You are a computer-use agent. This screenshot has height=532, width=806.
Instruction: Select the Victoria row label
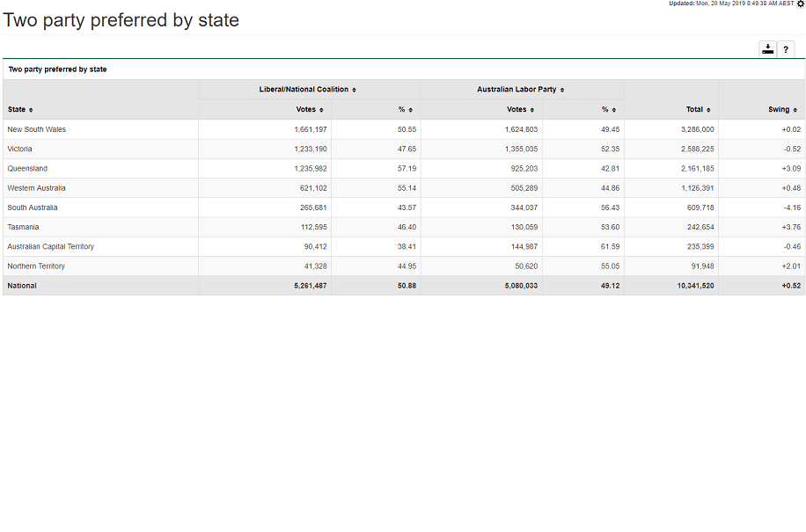click(x=20, y=149)
